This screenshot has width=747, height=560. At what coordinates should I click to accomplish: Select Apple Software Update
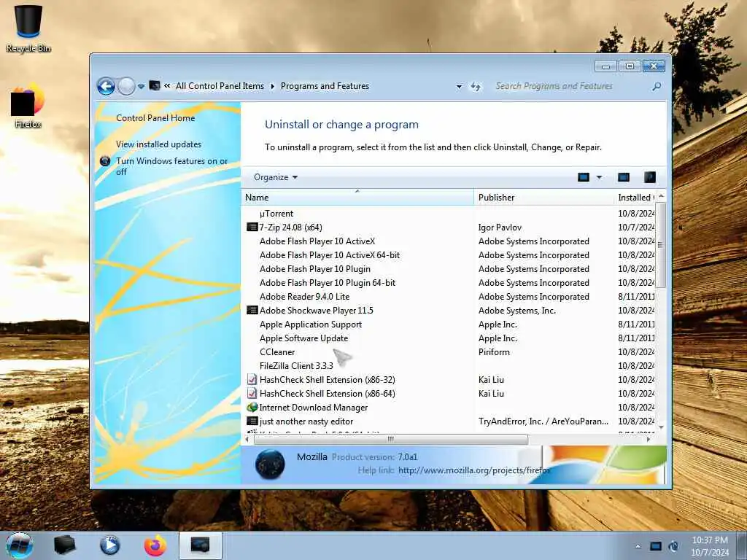point(303,338)
